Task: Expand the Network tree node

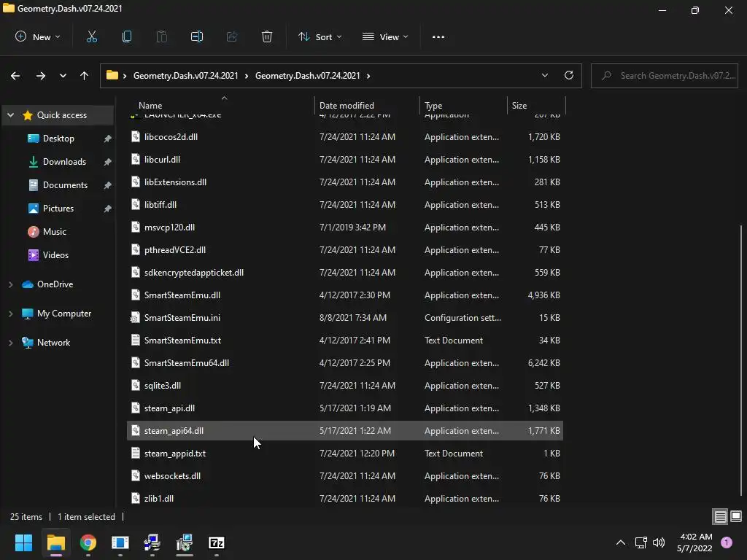Action: point(10,343)
